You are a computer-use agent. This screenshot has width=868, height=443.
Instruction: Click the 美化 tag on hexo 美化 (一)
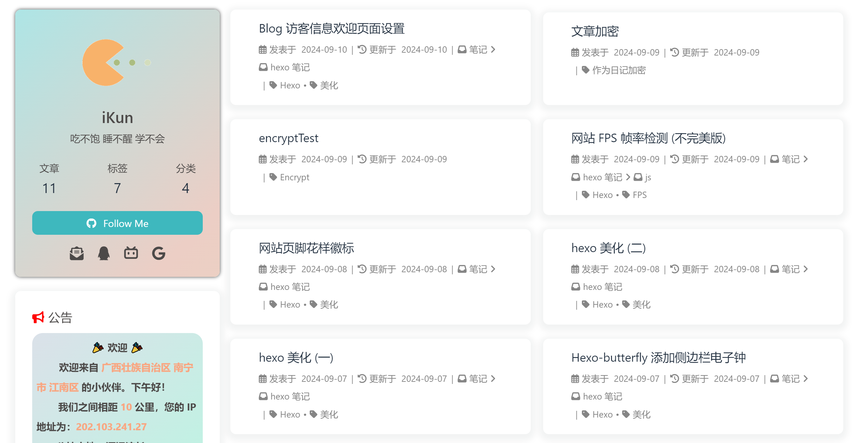pos(329,414)
